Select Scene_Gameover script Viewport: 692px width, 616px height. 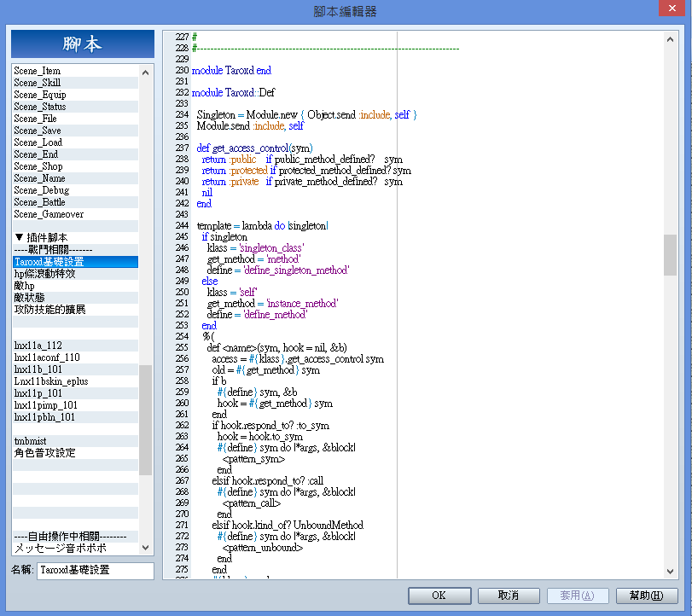[75, 214]
